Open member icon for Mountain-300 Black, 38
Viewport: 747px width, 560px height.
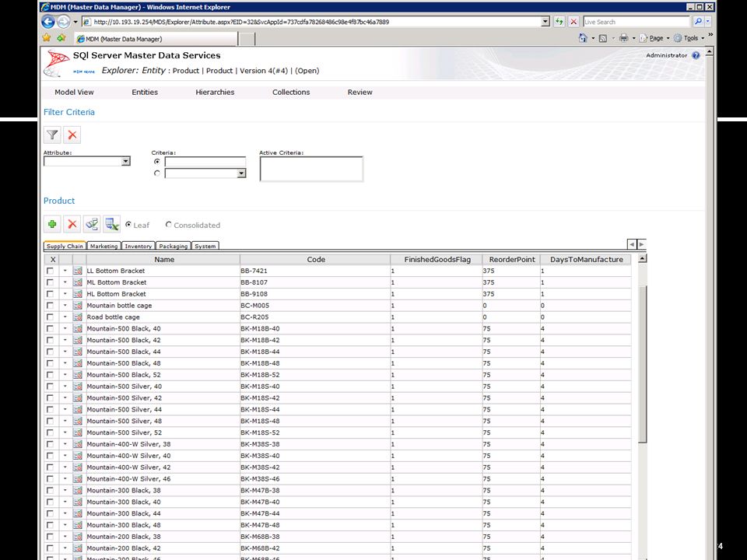(78, 490)
